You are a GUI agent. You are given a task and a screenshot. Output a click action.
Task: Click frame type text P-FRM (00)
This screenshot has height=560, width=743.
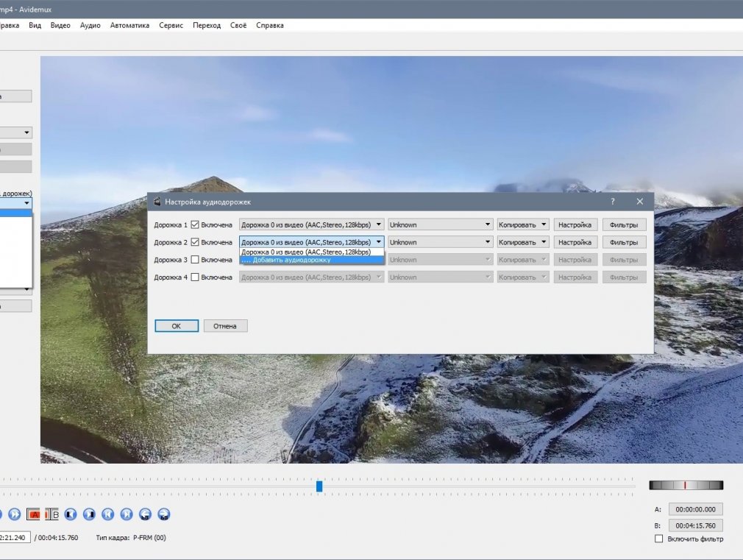pyautogui.click(x=150, y=538)
